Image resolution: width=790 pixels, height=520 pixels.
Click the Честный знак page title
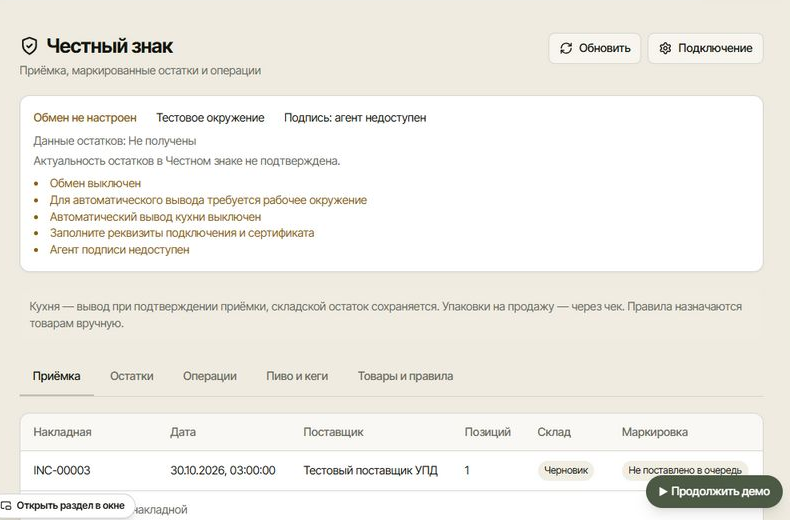109,46
